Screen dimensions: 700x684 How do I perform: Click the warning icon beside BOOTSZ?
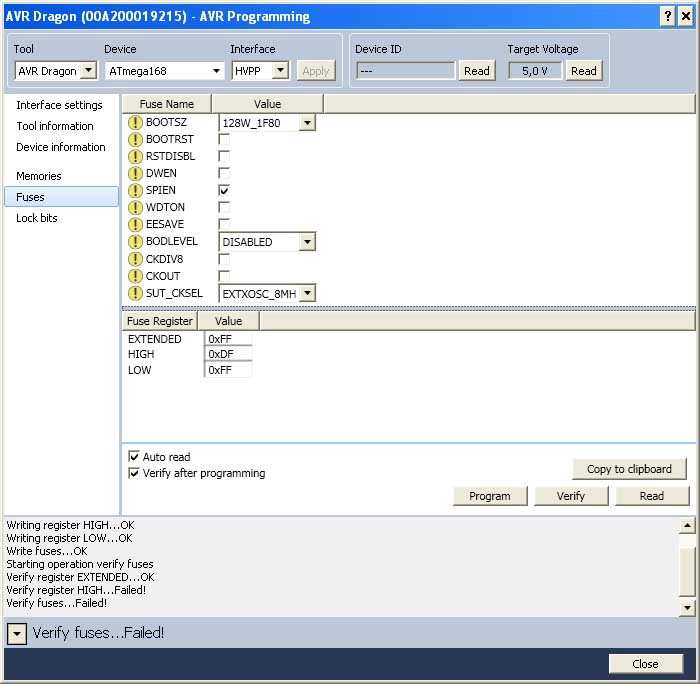pyautogui.click(x=135, y=122)
